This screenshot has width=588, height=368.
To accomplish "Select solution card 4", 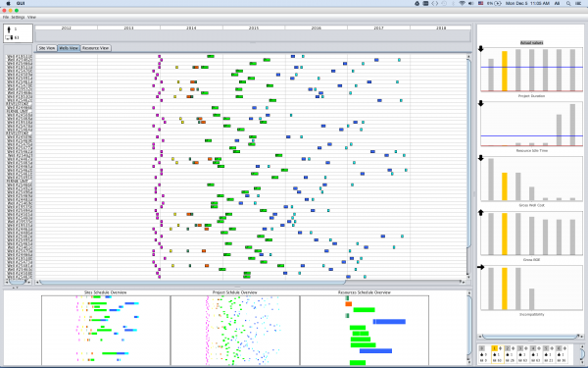I will tap(536, 354).
